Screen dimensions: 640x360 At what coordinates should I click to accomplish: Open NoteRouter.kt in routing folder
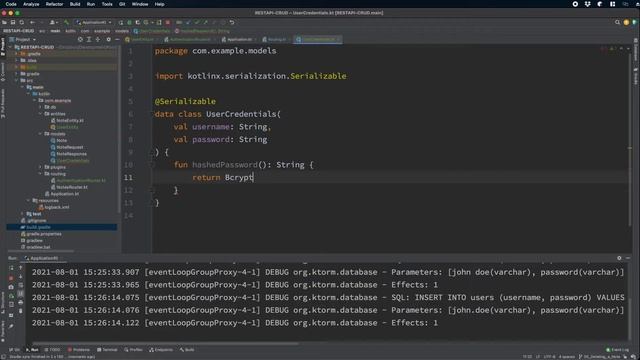pos(69,187)
